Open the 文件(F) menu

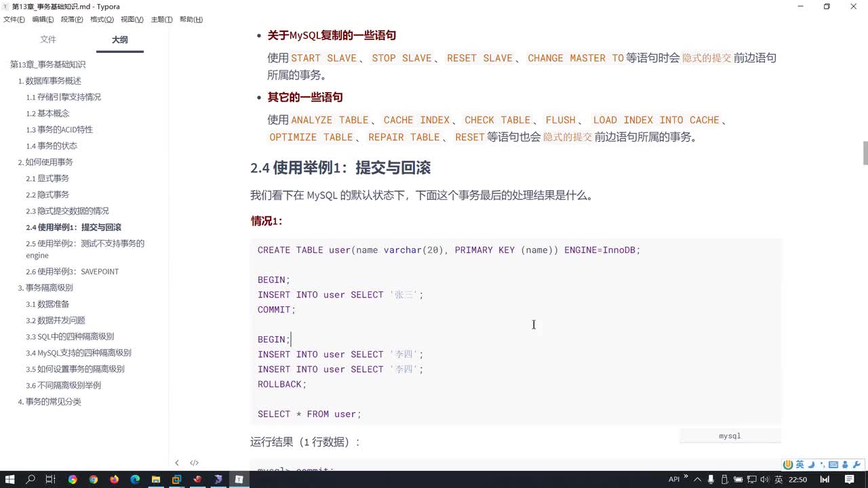14,20
